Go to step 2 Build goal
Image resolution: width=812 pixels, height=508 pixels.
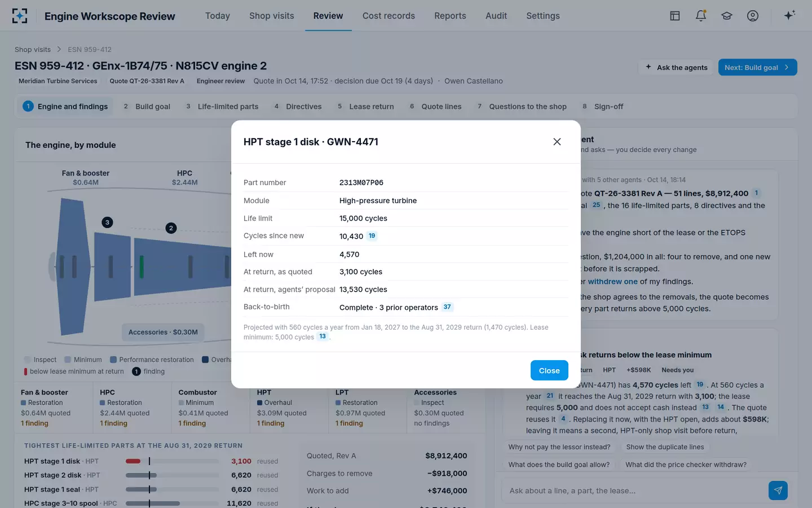click(x=147, y=106)
